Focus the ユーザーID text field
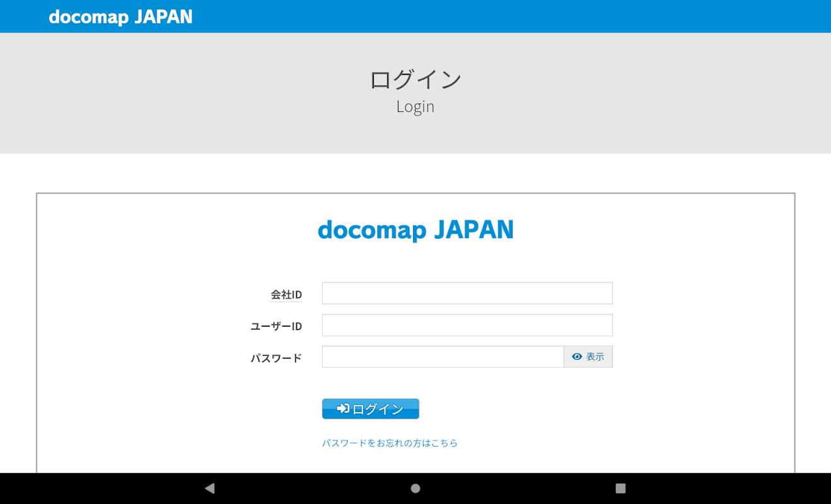The image size is (831, 504). [467, 325]
